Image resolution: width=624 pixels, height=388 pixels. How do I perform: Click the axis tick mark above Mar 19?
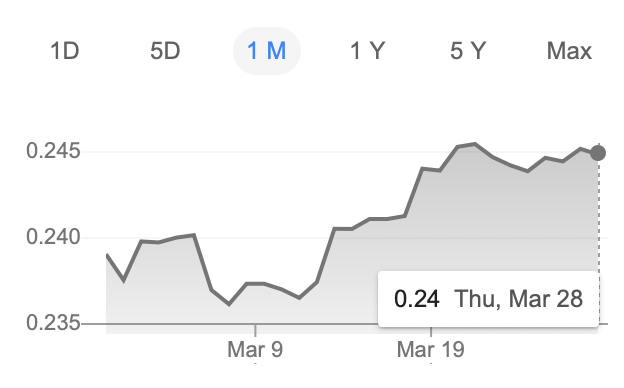431,330
